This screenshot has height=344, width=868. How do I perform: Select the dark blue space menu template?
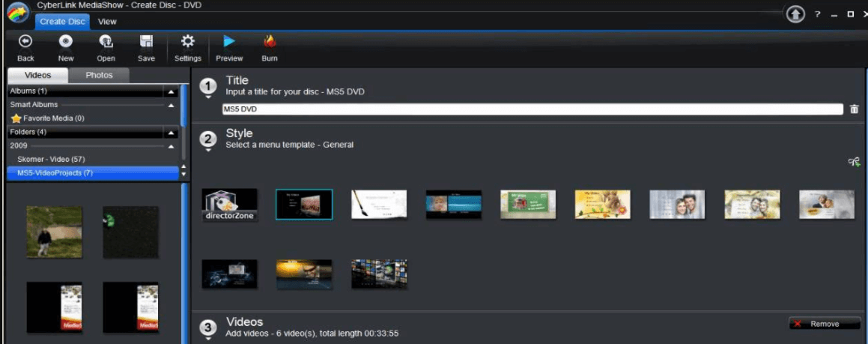pyautogui.click(x=230, y=274)
